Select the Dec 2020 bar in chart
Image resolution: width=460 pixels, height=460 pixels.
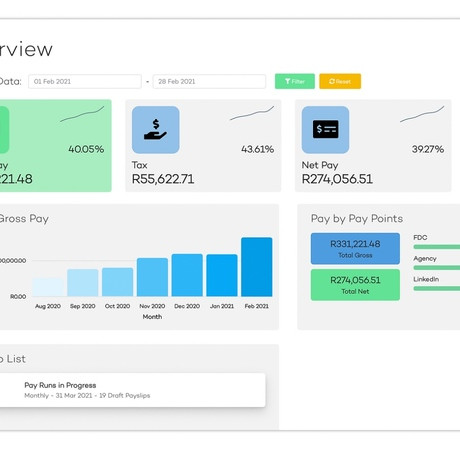187,275
